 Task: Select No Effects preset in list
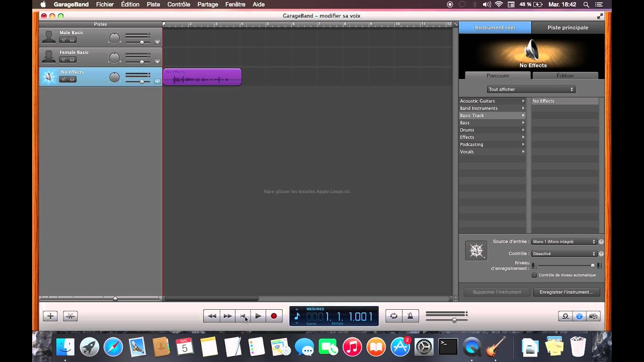pos(565,101)
